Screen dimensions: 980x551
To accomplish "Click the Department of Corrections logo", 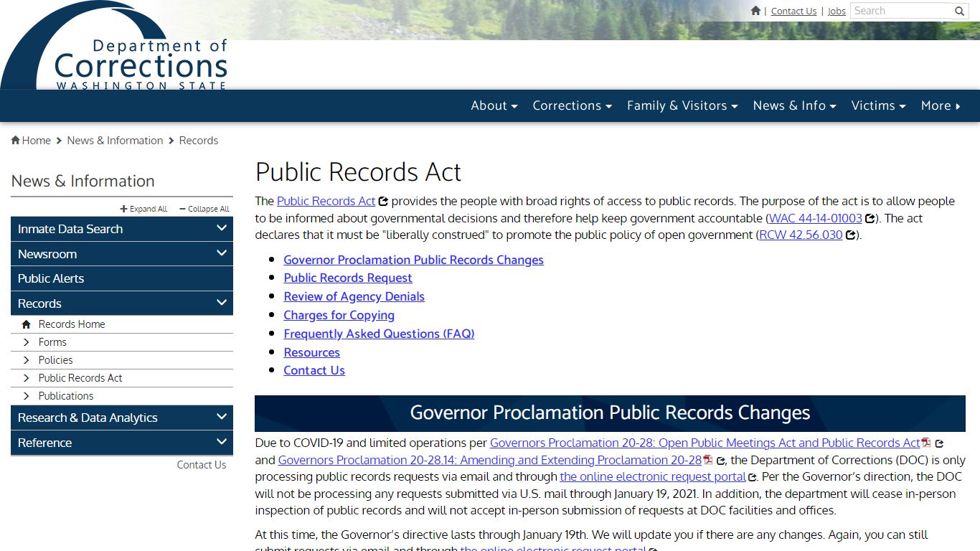I will click(115, 46).
